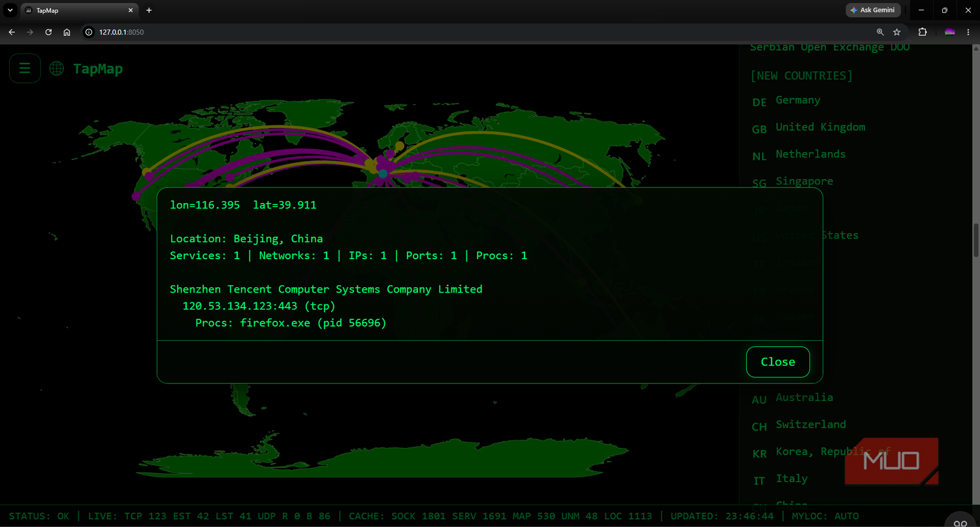Click STATUS: OK in the status bar
This screenshot has width=980, height=527.
[x=39, y=517]
